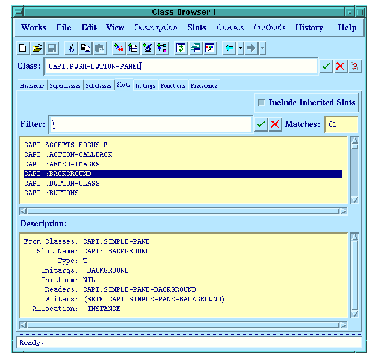Select the BUTTON-CLASS slot row

(x=183, y=184)
